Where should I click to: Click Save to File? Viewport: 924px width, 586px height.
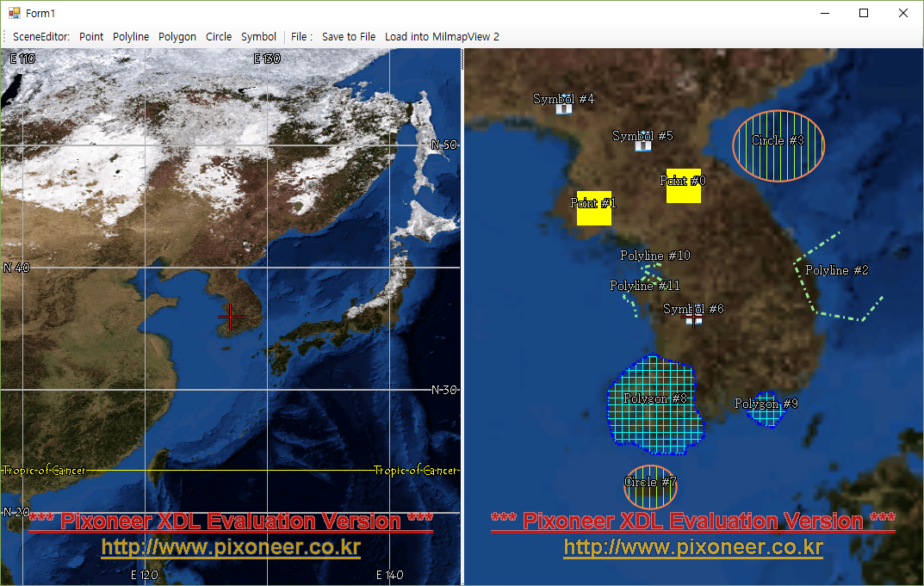click(x=348, y=36)
